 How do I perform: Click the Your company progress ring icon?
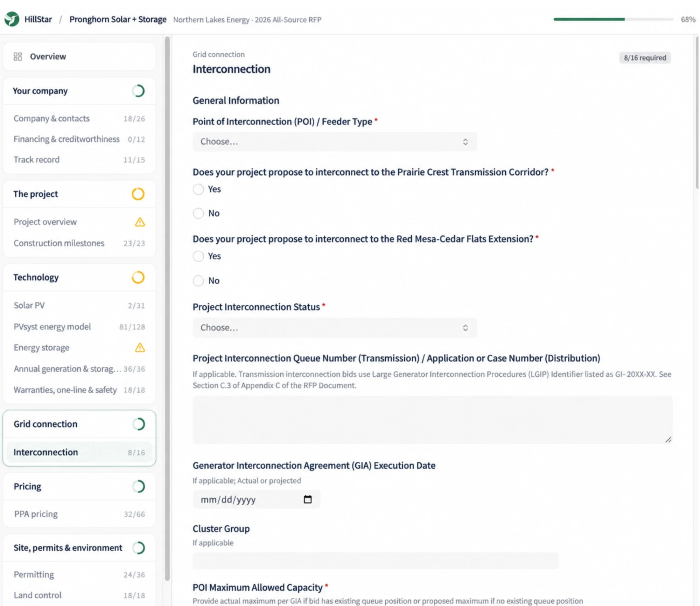click(138, 91)
